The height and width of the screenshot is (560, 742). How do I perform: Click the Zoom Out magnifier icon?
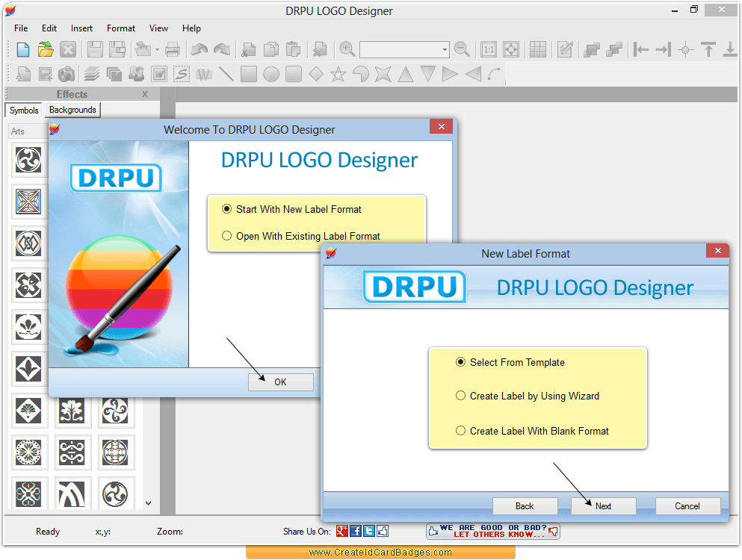pyautogui.click(x=461, y=49)
